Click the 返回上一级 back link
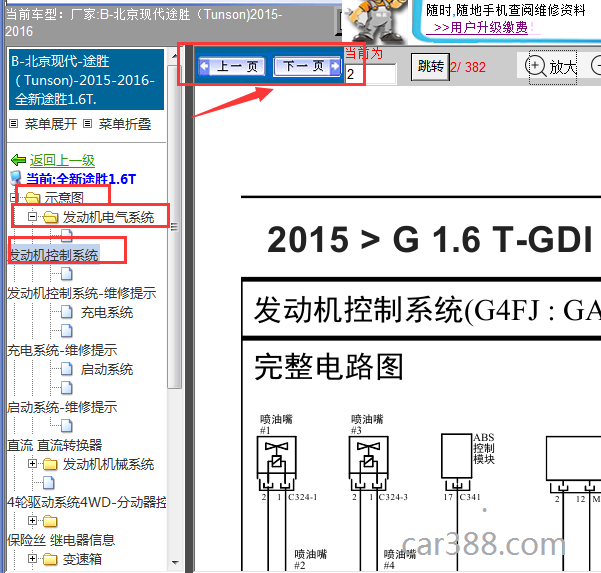 pyautogui.click(x=62, y=160)
